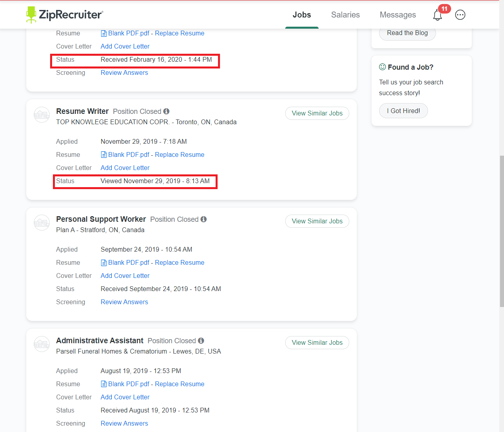Click info icon beside Administrative Assistant Position Closed
Image resolution: width=504 pixels, height=432 pixels.
pyautogui.click(x=201, y=341)
